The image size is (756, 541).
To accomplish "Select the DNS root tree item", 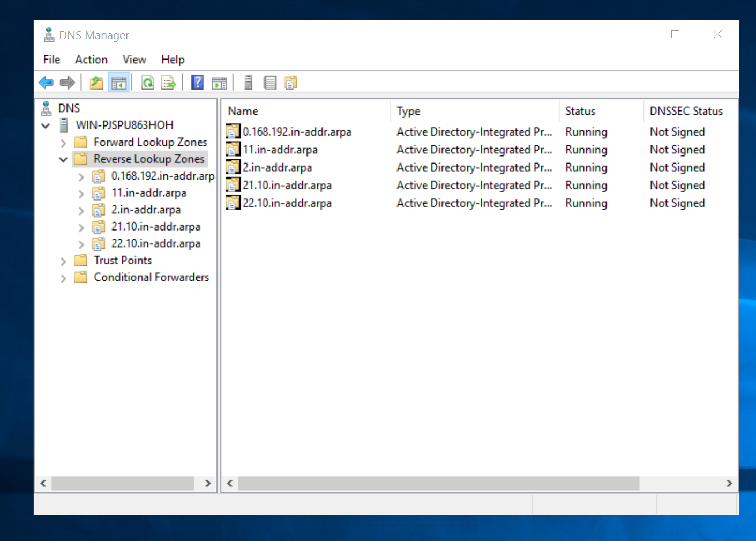I will tap(69, 108).
